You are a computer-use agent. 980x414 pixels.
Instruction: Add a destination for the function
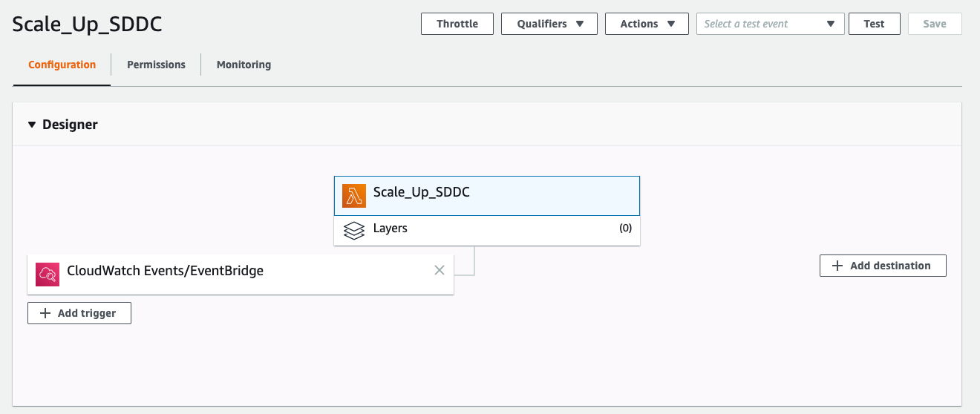[882, 266]
